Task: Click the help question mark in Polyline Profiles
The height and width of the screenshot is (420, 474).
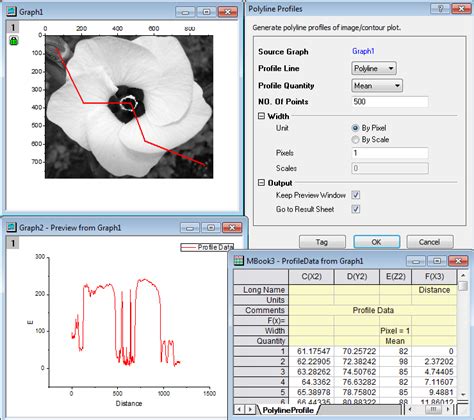Action: point(440,9)
